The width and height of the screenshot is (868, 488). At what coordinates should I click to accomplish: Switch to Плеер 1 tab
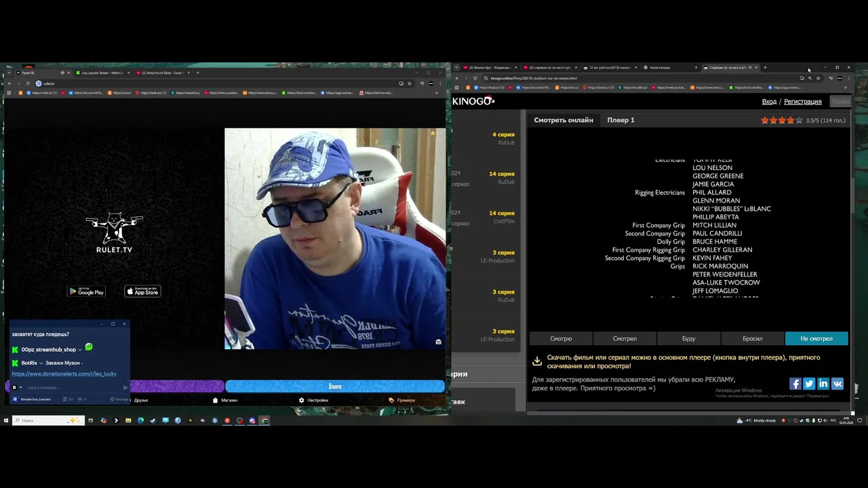(620, 120)
